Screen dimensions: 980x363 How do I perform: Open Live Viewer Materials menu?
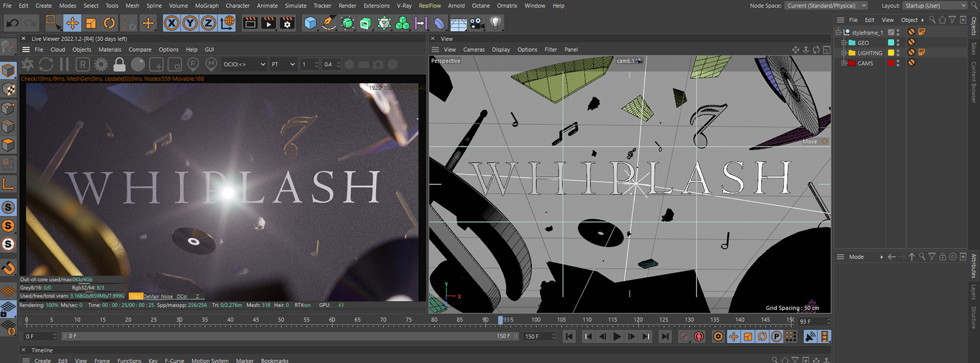110,49
